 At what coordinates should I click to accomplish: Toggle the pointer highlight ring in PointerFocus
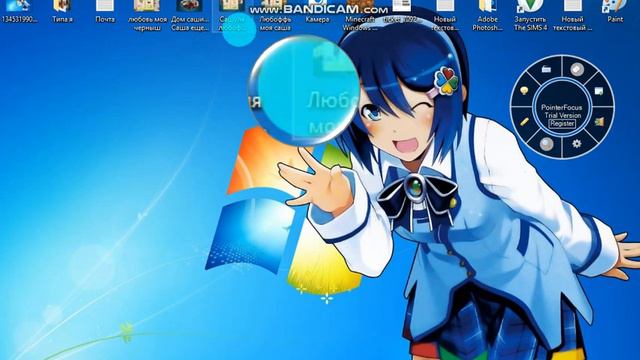coord(577,70)
